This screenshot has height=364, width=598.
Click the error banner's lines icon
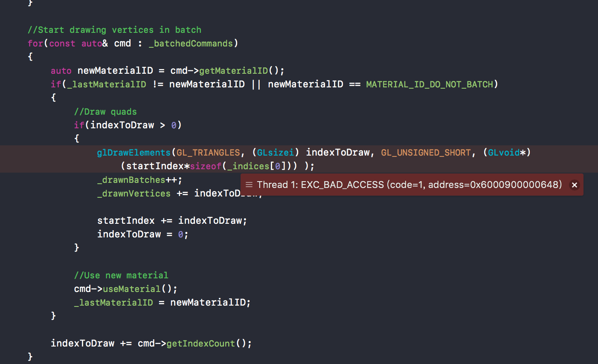(249, 185)
